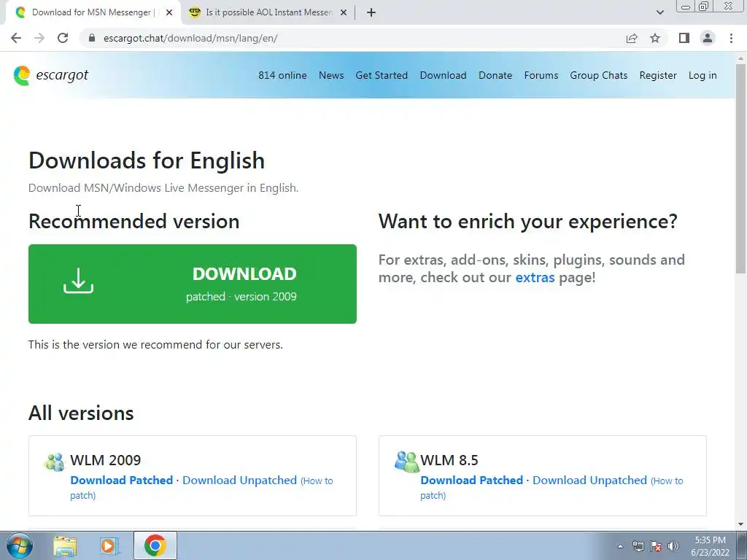Viewport: 747px width, 560px height.
Task: Go back with the browser back arrow
Action: pyautogui.click(x=16, y=38)
